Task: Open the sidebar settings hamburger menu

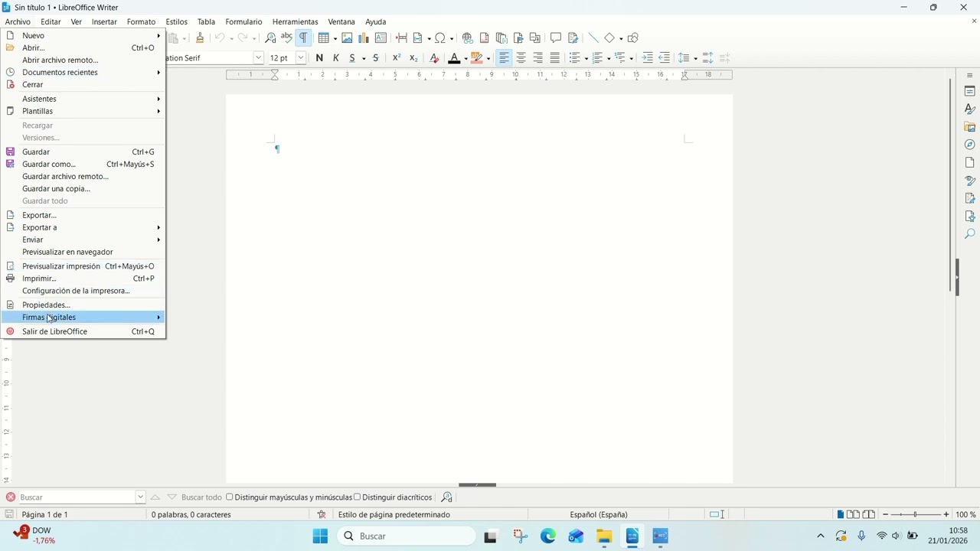Action: [x=969, y=75]
